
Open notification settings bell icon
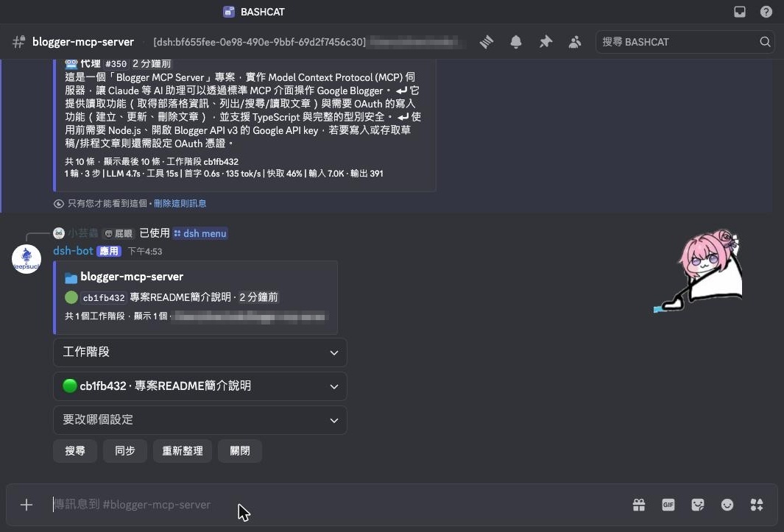point(516,42)
